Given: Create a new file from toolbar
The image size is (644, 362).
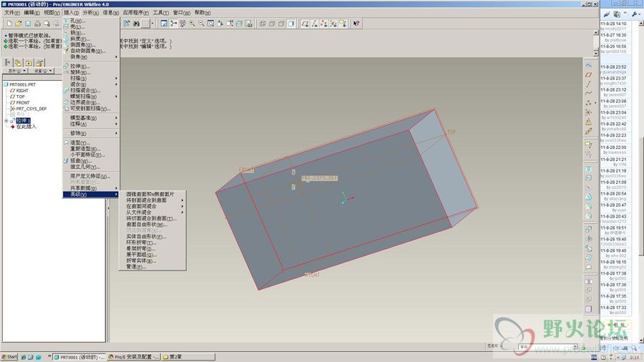Looking at the screenshot, I should click(9, 24).
